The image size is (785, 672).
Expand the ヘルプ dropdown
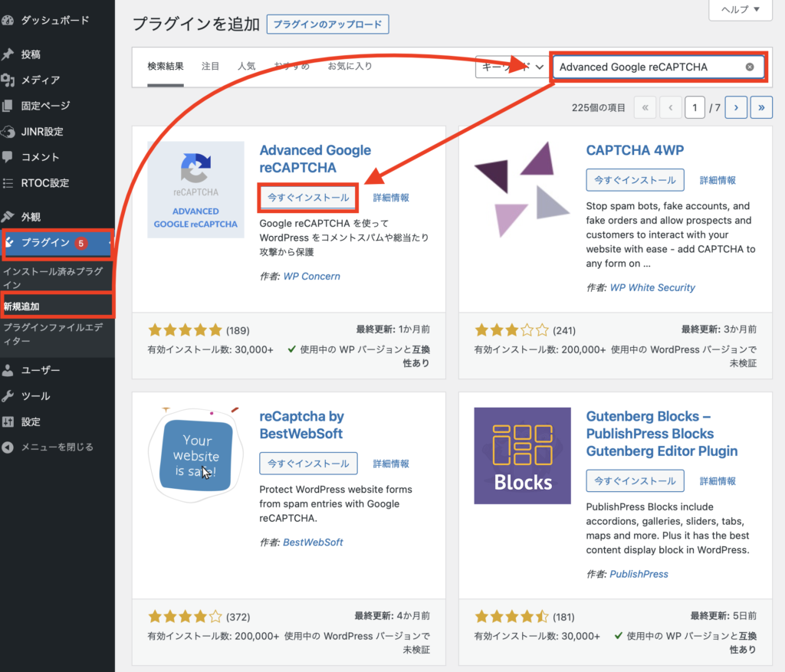pyautogui.click(x=736, y=10)
